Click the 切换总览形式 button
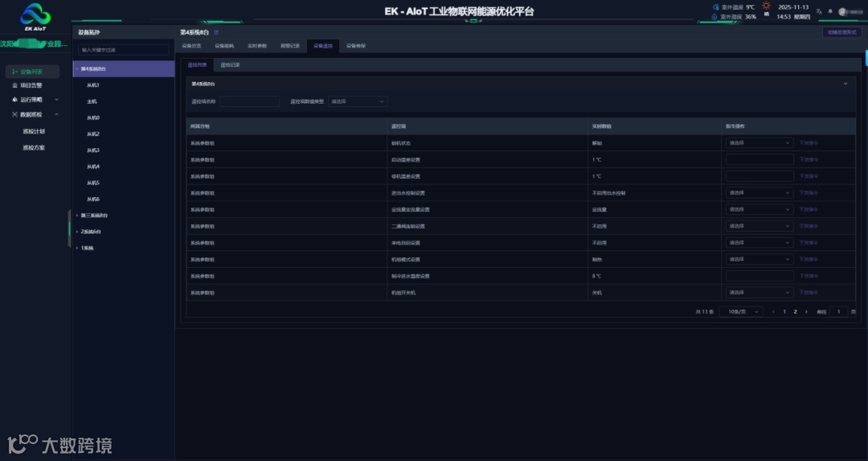The height and width of the screenshot is (461, 868). (842, 32)
